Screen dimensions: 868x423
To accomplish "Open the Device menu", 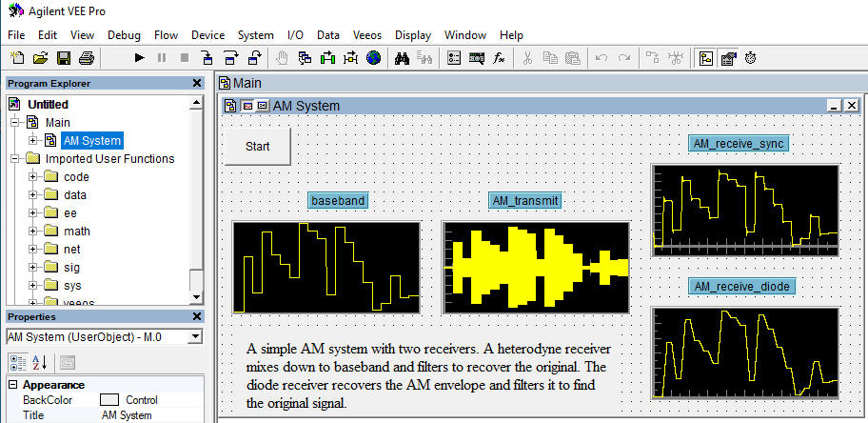I will [x=207, y=34].
